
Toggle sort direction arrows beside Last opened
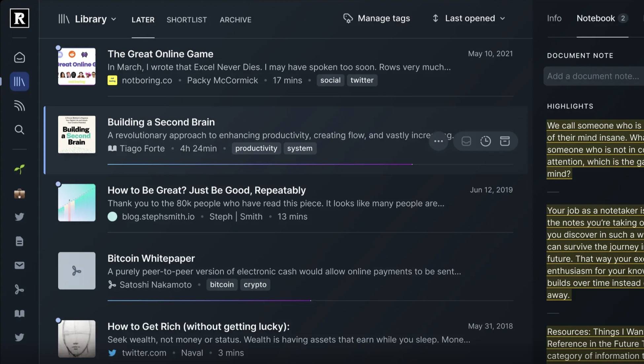[x=435, y=18]
